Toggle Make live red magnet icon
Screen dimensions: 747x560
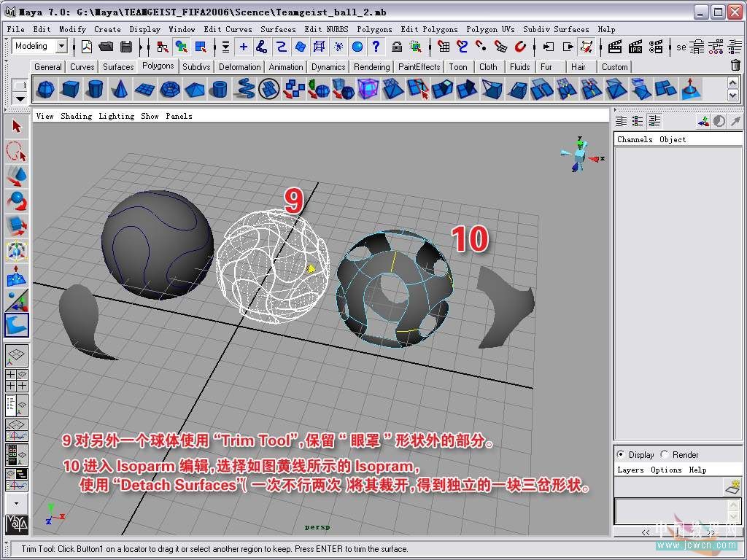[x=520, y=47]
